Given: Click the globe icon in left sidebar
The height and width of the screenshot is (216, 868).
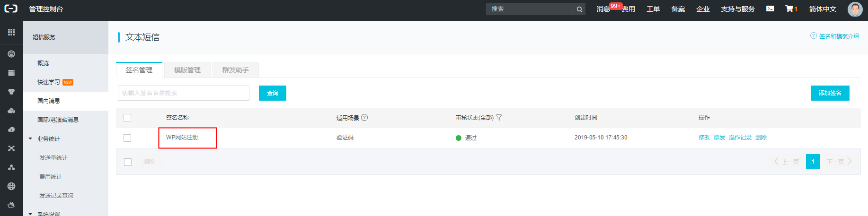Looking at the screenshot, I should click(11, 186).
